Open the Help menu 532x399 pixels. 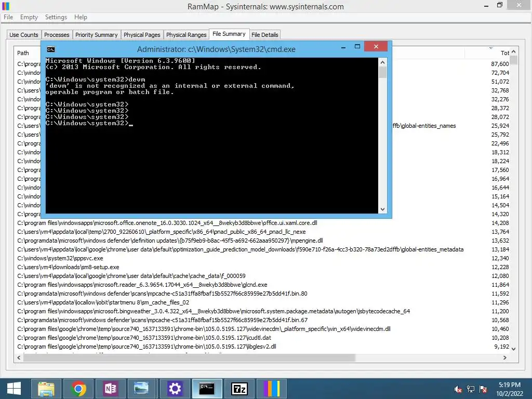click(81, 17)
